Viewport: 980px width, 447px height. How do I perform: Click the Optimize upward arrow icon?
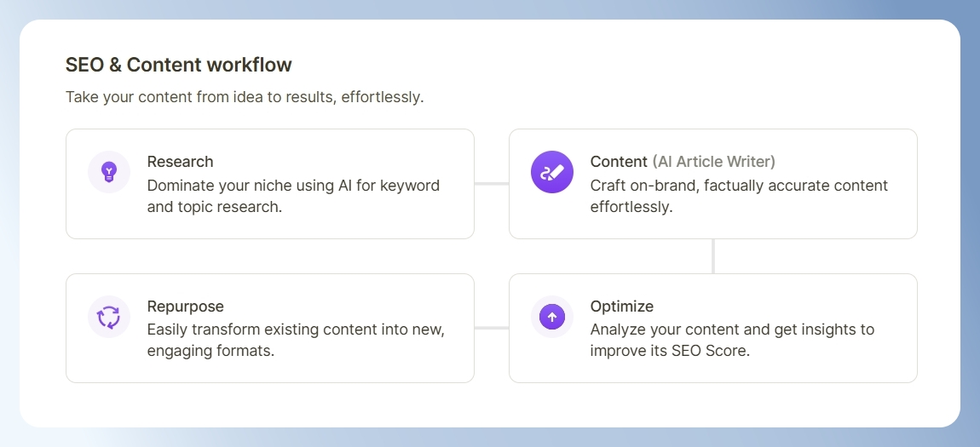click(x=552, y=317)
